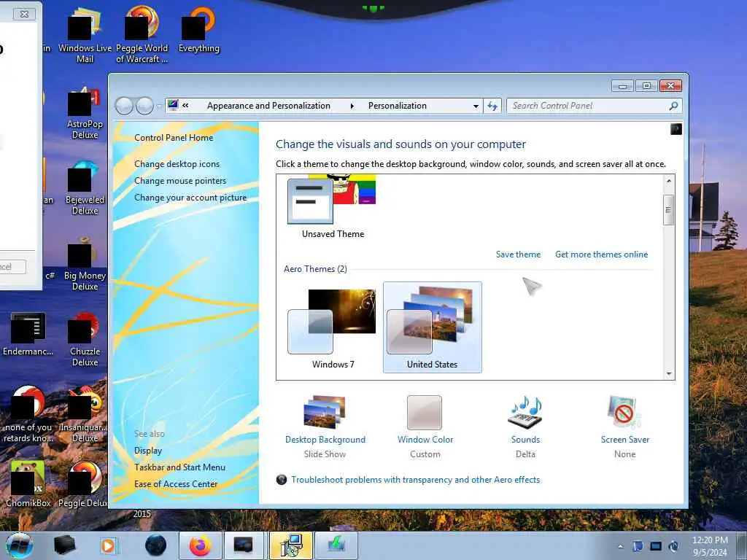747x560 pixels.
Task: Click the green arrow taskbar button
Action: click(336, 545)
